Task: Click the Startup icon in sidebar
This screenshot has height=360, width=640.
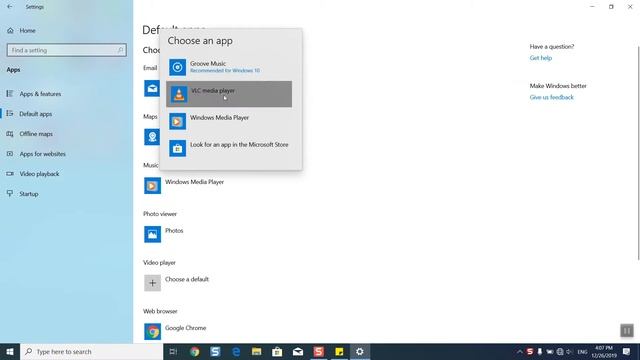Action: 10,193
